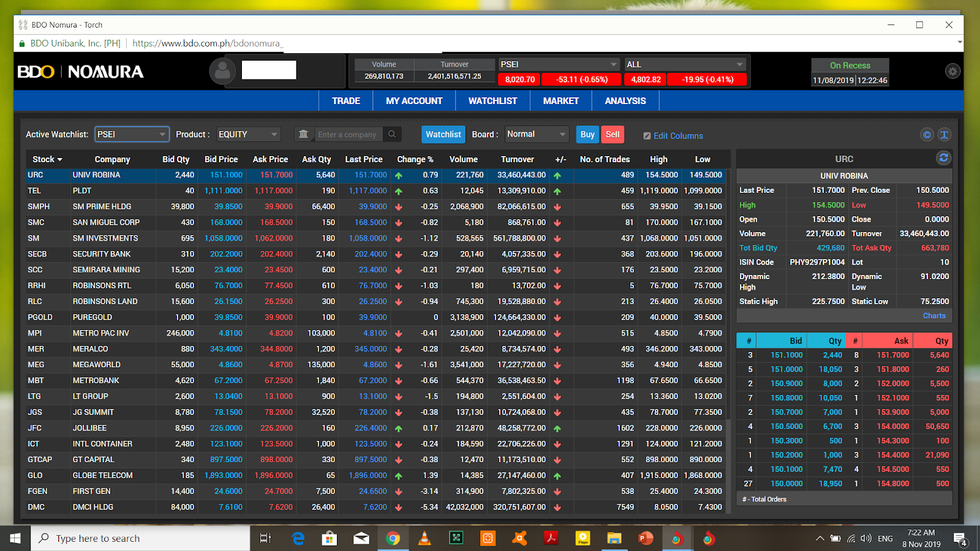Select the MY ACCOUNT tab
Viewport: 980px width, 551px height.
413,100
